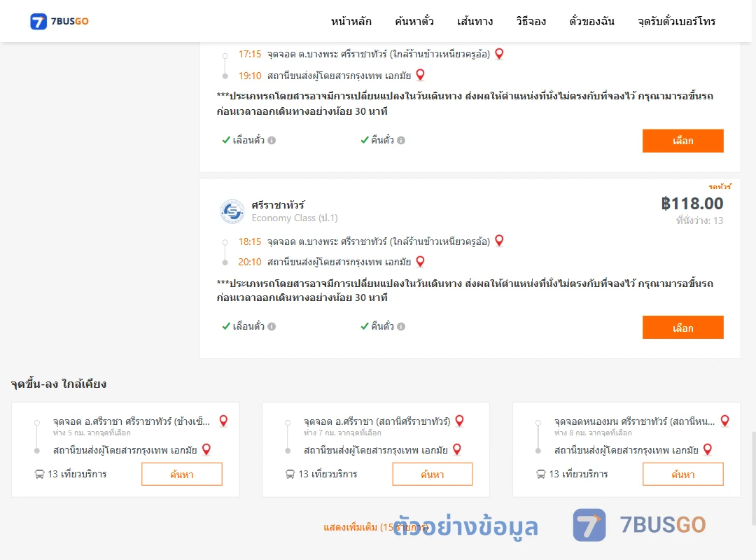Click map pin beside the 20:10 Ekkamai station

pyautogui.click(x=421, y=261)
